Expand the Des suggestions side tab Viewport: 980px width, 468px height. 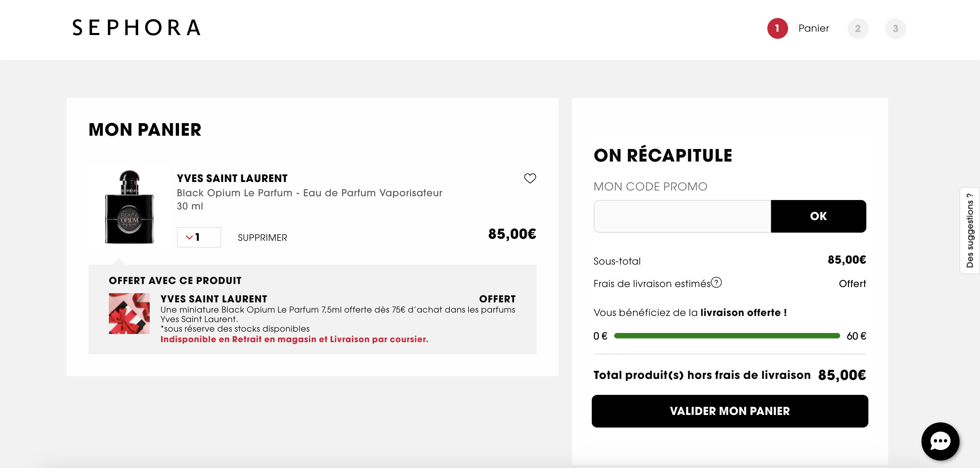[969, 230]
